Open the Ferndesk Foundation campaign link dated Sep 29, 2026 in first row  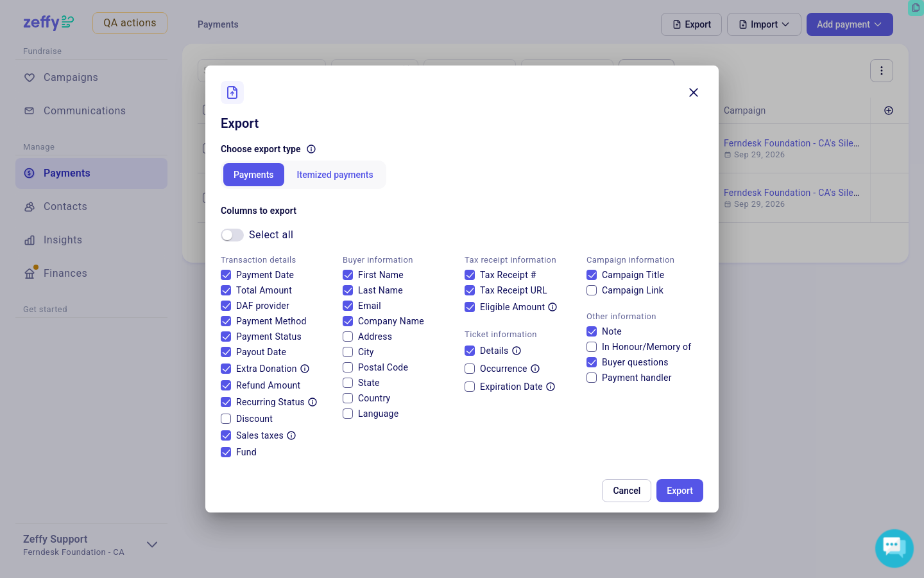[792, 143]
